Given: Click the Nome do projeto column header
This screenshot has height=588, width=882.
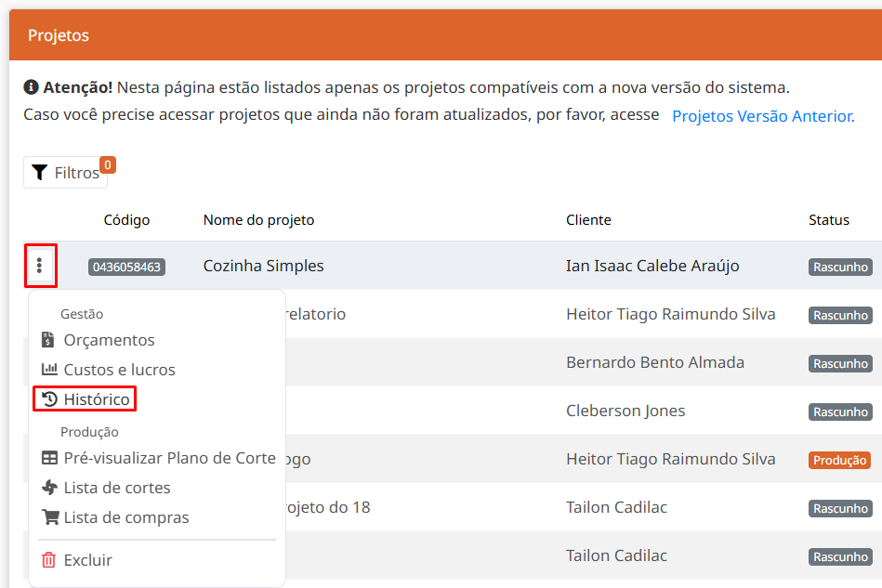Looking at the screenshot, I should [258, 220].
